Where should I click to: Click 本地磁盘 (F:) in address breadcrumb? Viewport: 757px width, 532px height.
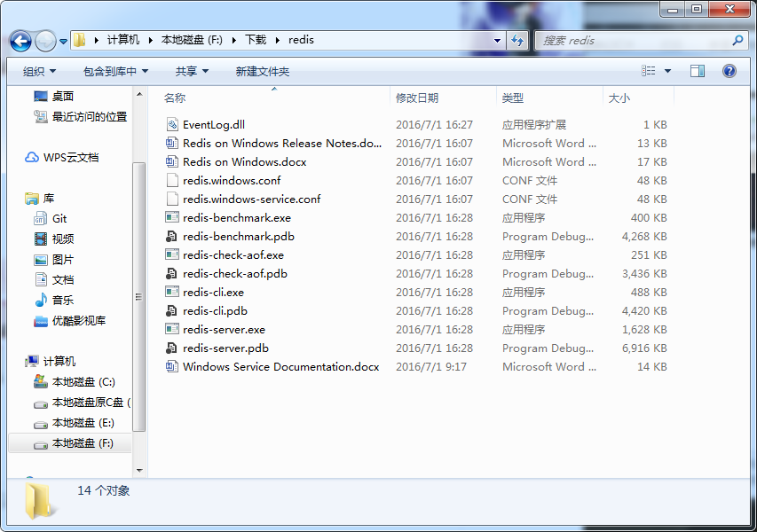[192, 40]
